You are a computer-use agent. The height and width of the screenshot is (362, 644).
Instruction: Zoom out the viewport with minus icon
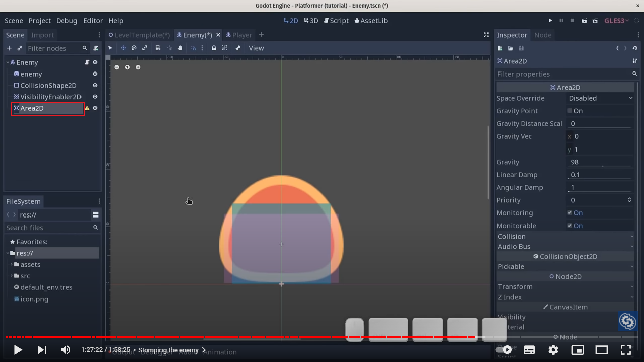[117, 67]
